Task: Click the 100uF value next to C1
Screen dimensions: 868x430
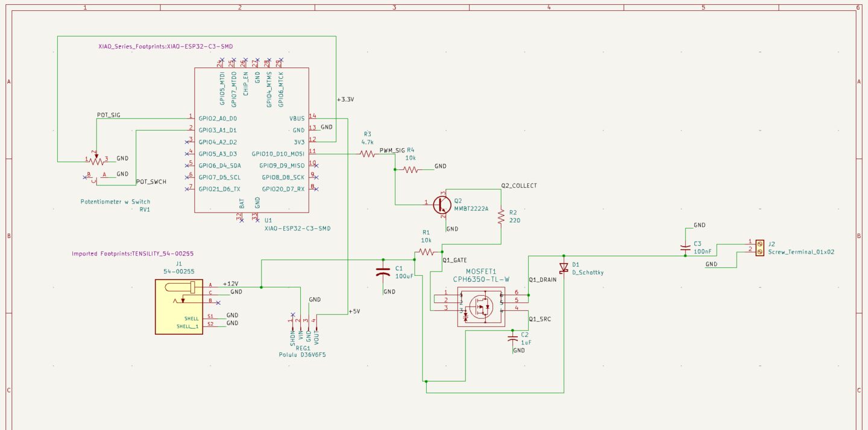Action: tap(404, 276)
